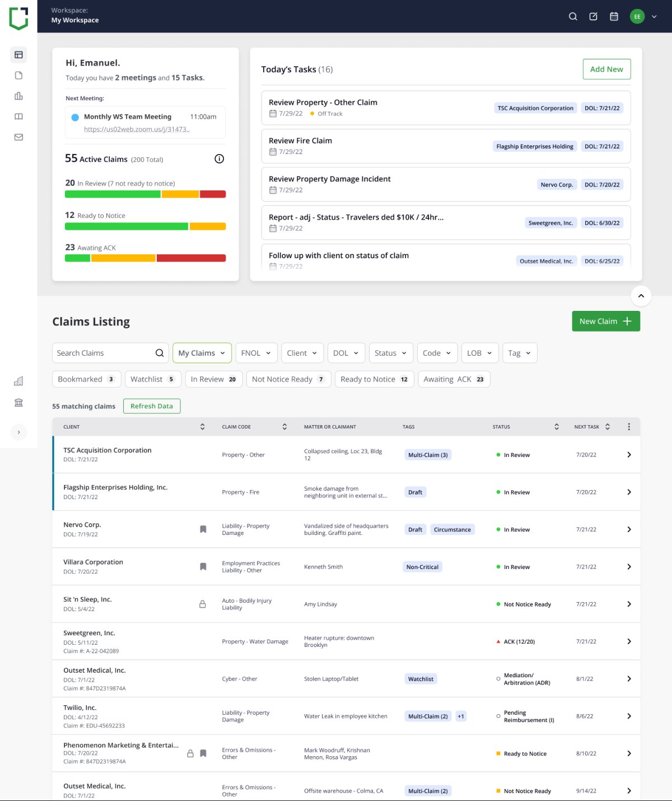The height and width of the screenshot is (801, 672).
Task: Sort by Claim Code column arrows
Action: (x=284, y=427)
